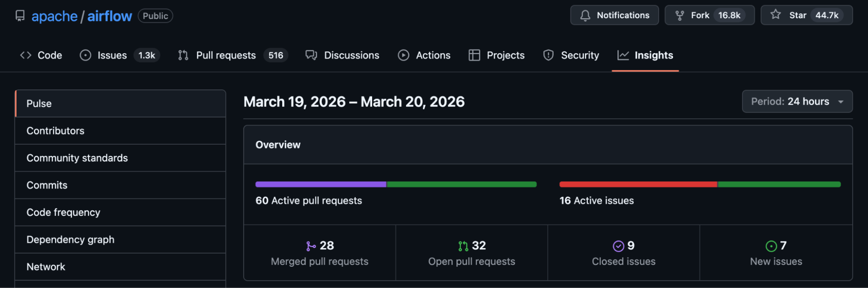Click the Issues circle icon
Viewport: 868px width, 288px height.
coord(86,55)
